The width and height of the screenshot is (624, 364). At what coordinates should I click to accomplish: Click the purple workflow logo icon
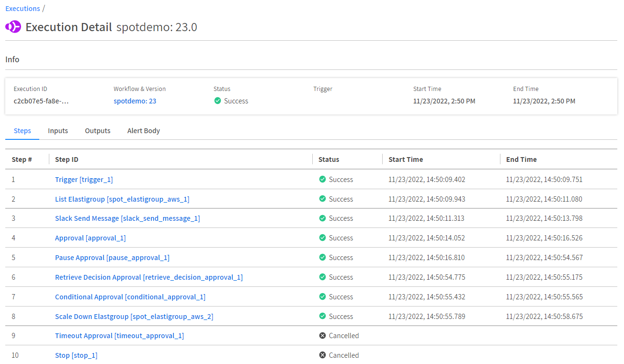[x=13, y=27]
